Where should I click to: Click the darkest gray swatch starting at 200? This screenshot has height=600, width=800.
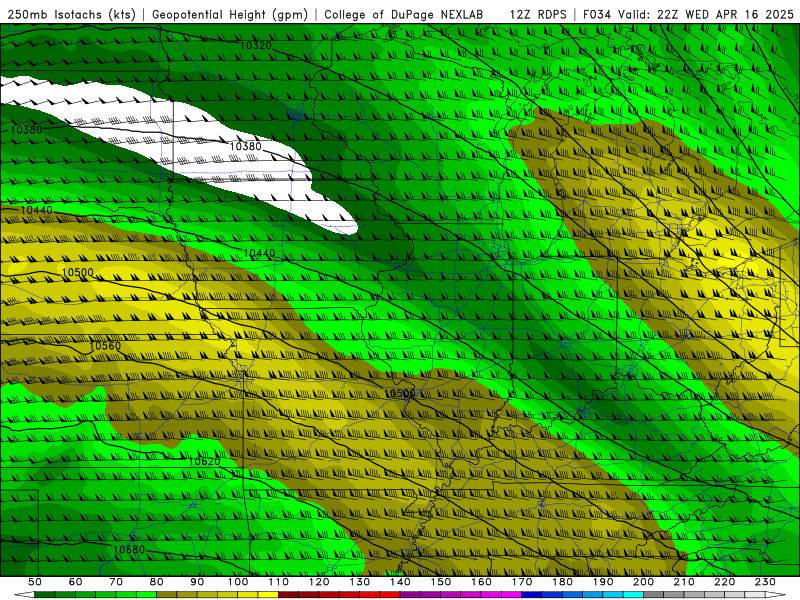[x=654, y=595]
